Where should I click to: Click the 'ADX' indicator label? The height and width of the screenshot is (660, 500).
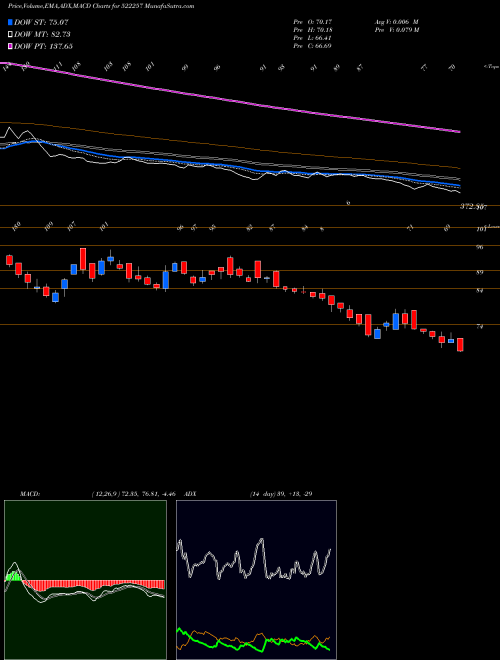190,493
